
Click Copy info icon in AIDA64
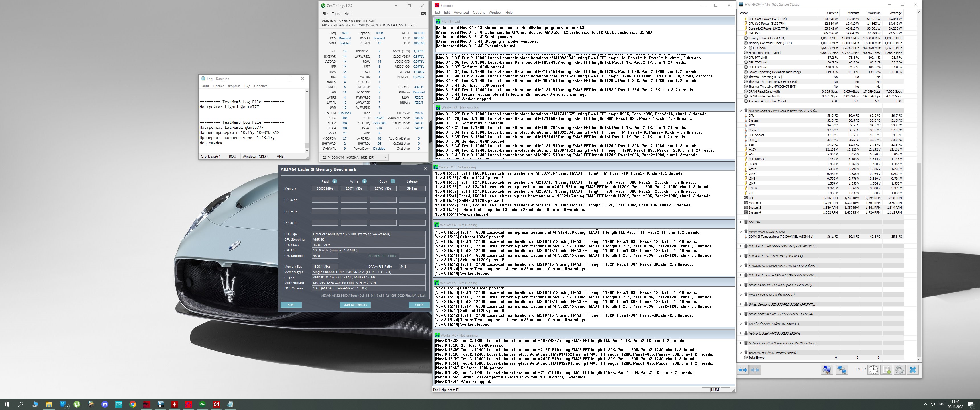click(393, 181)
